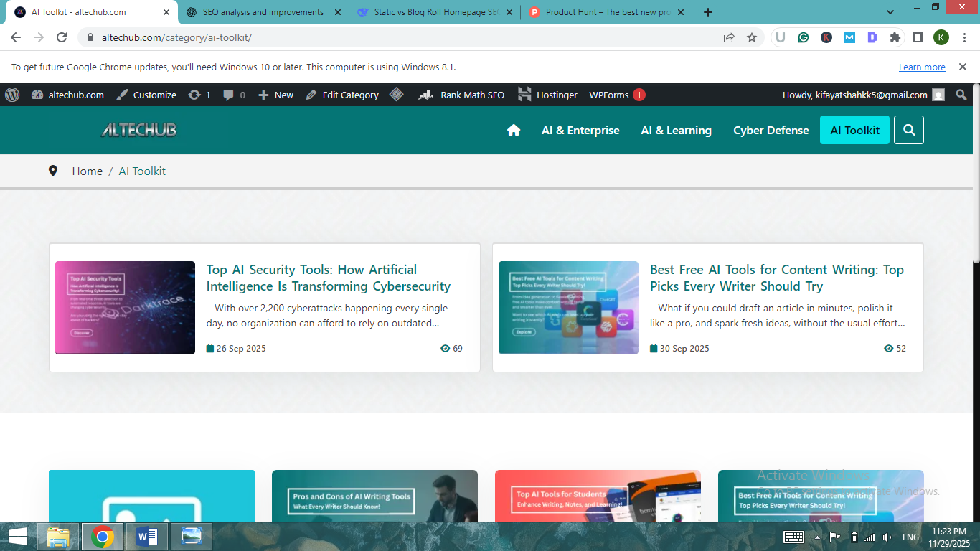Click the home icon in site navigation
The image size is (980, 551).
pyautogui.click(x=514, y=130)
